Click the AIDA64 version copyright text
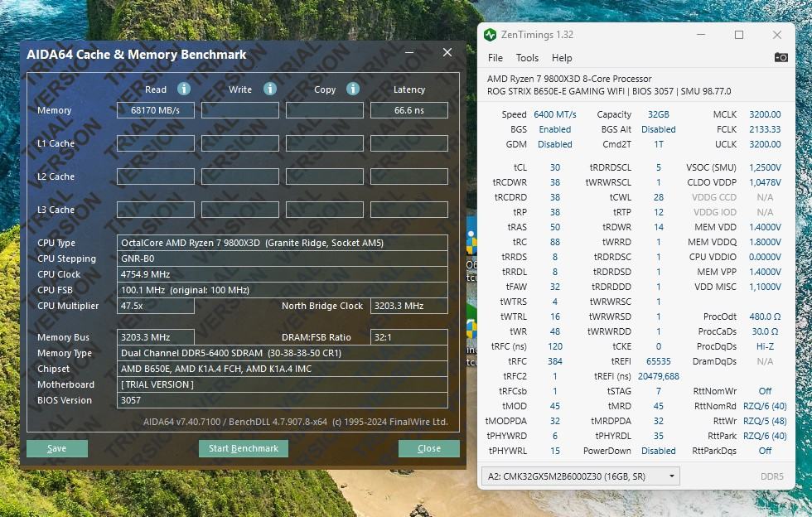Screen dimensions: 812x517 [296, 422]
